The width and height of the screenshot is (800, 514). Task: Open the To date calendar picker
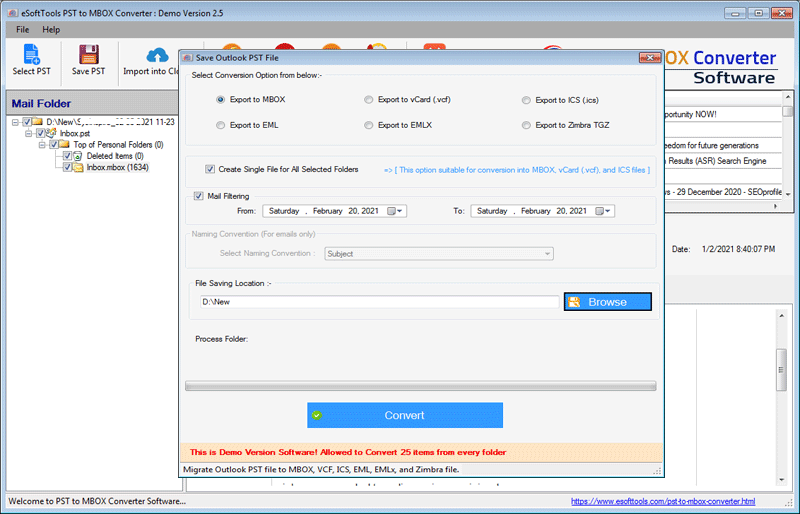pyautogui.click(x=603, y=211)
